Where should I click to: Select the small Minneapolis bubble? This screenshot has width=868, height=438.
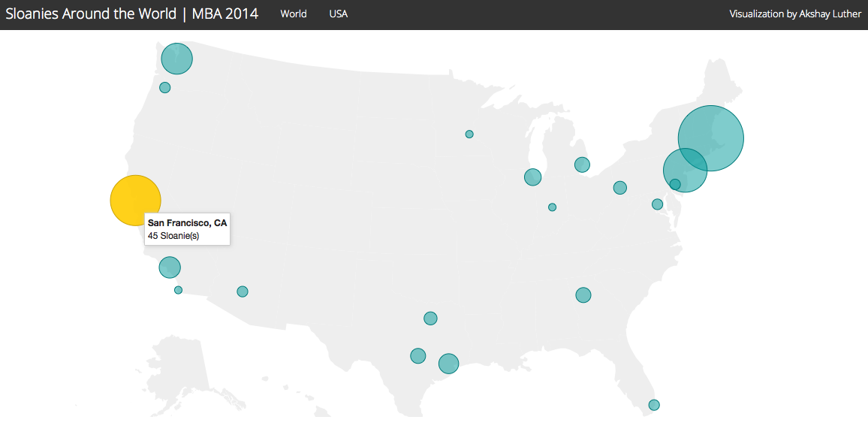point(469,134)
